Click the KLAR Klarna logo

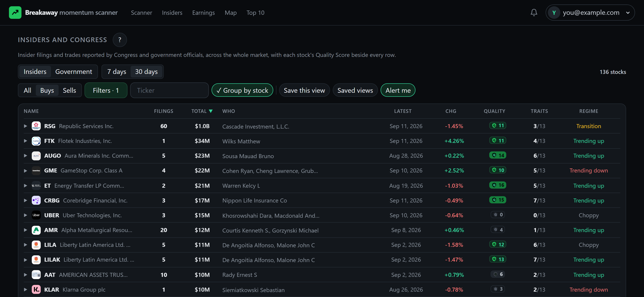pos(36,289)
